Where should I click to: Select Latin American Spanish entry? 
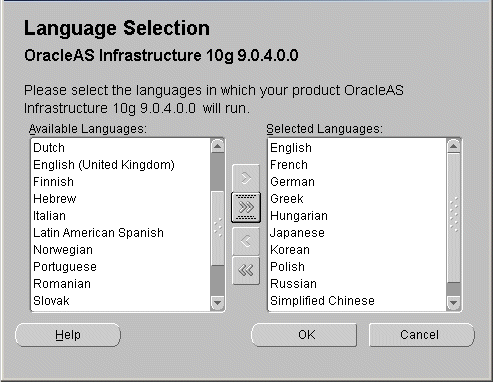[x=121, y=233]
